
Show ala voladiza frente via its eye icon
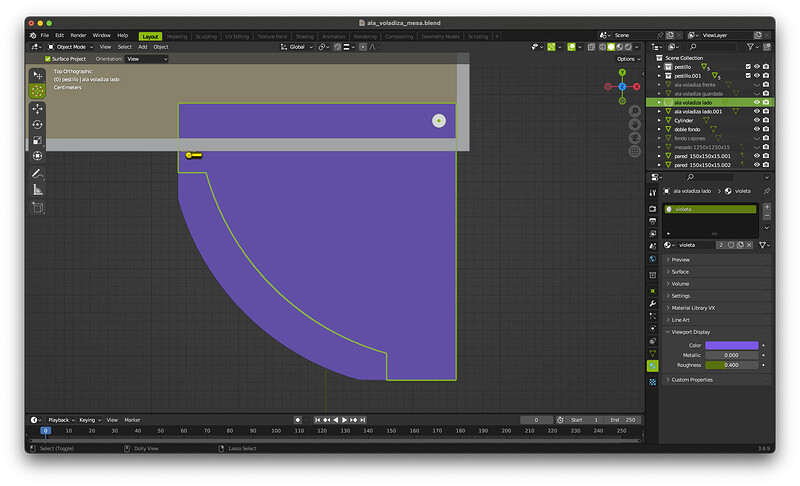click(x=757, y=85)
